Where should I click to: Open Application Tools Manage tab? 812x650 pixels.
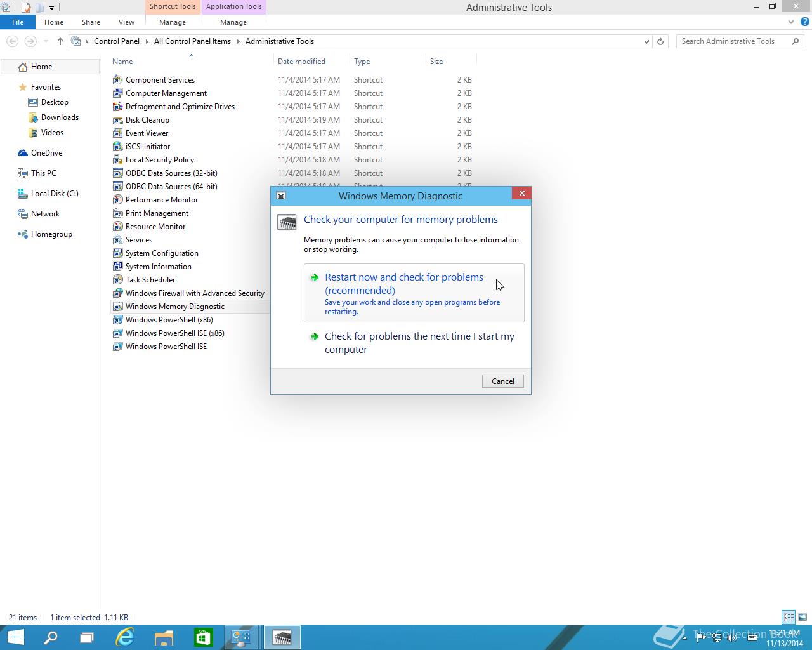click(x=233, y=22)
